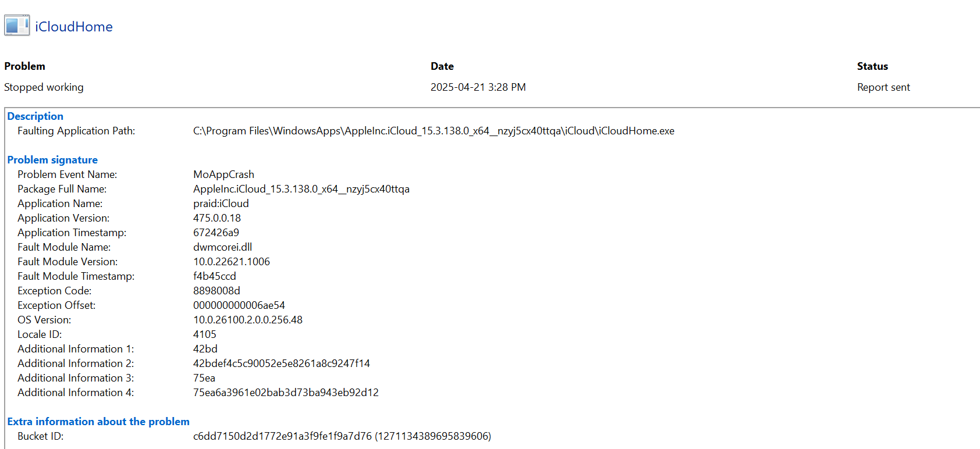This screenshot has height=449, width=980.
Task: Click the Package Full Name value
Action: pos(301,189)
